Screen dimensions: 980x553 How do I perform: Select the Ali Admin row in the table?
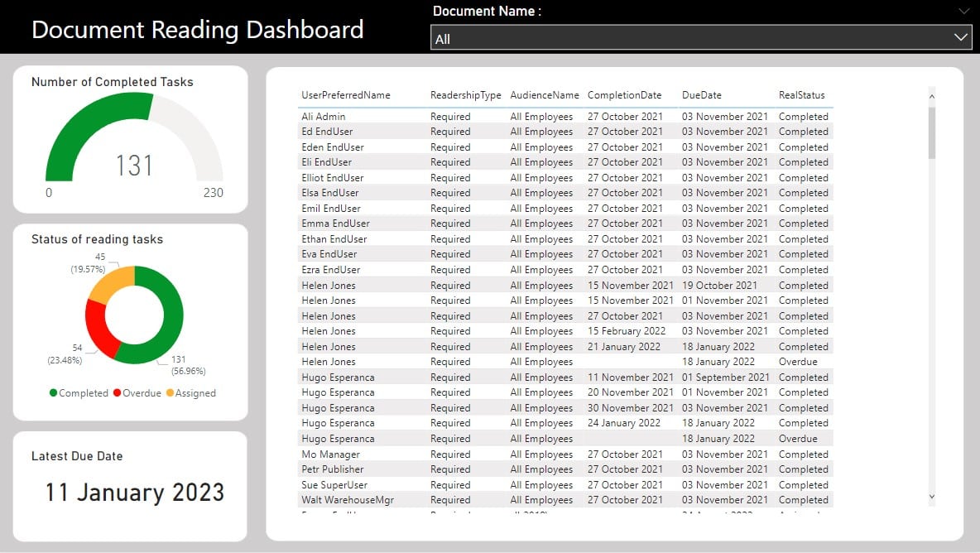coord(497,116)
